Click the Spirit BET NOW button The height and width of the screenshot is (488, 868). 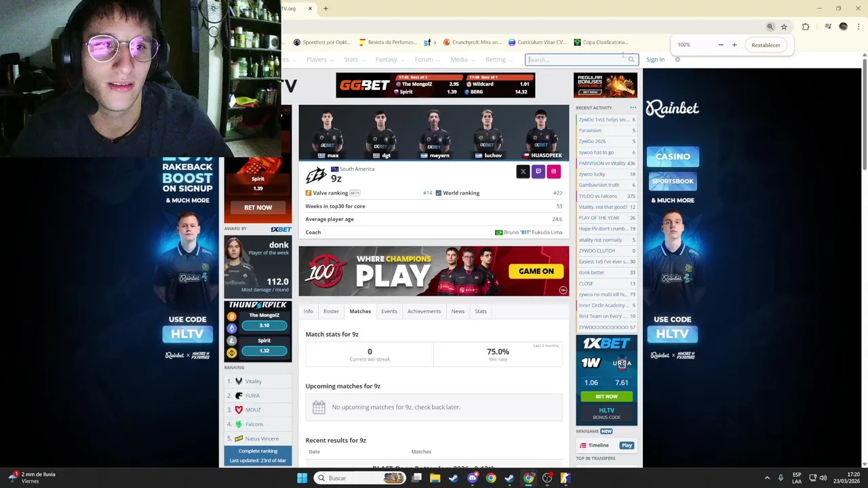click(258, 207)
